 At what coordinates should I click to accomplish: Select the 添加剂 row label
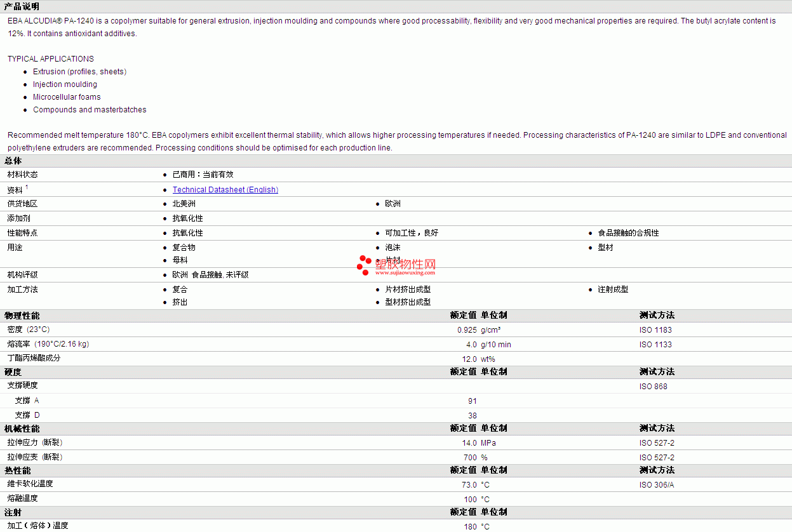coord(18,218)
